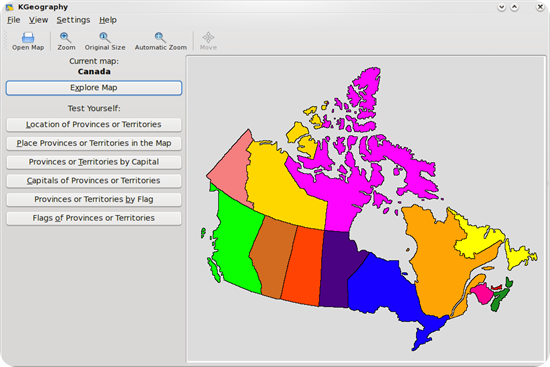Begin Flags of Provinces or Territories quiz

coord(94,218)
